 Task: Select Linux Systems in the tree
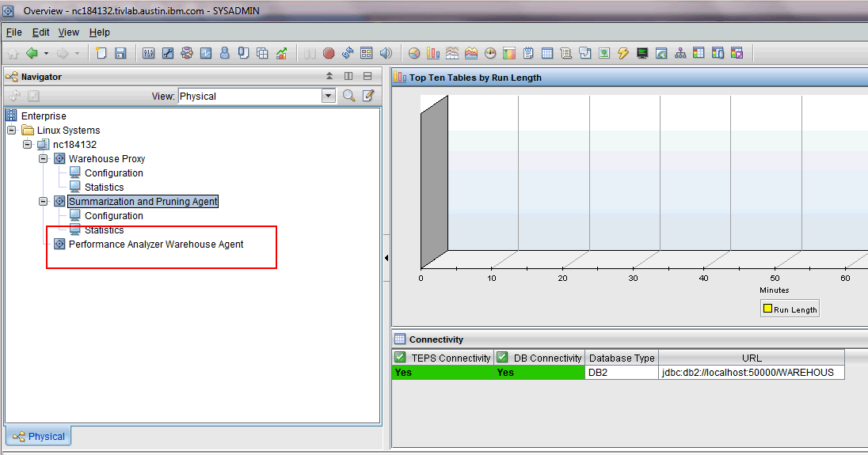(69, 131)
